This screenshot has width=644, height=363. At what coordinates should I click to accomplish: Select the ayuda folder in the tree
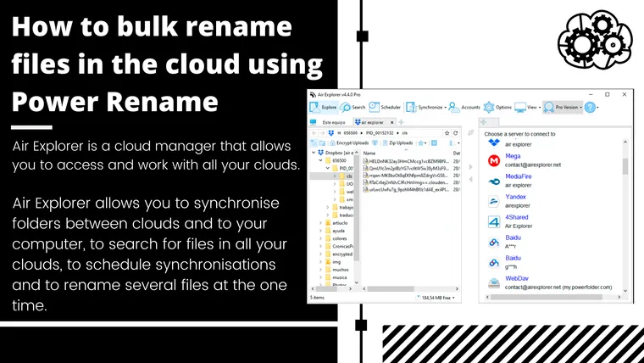point(335,231)
